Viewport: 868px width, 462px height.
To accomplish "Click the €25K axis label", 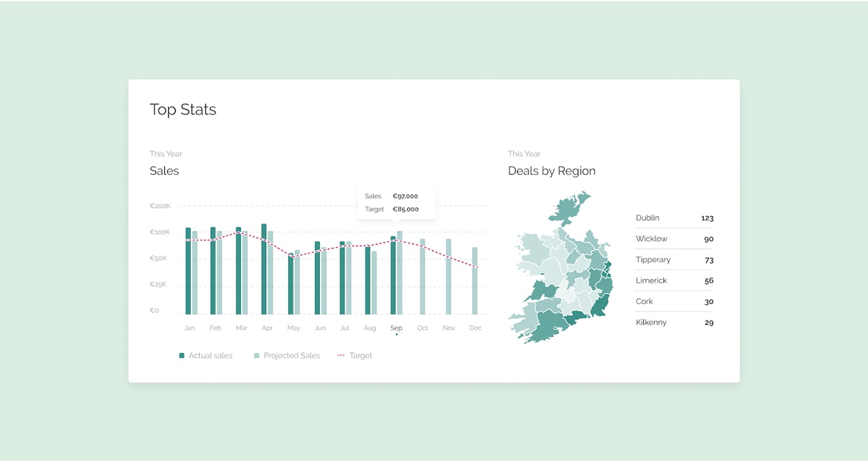I will pos(159,284).
